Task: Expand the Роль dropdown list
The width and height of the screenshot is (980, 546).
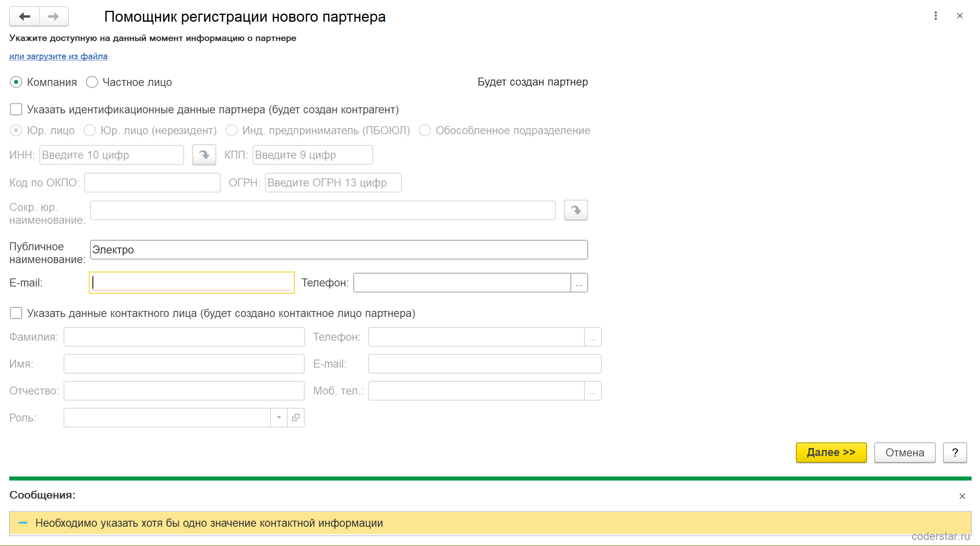Action: pos(279,418)
